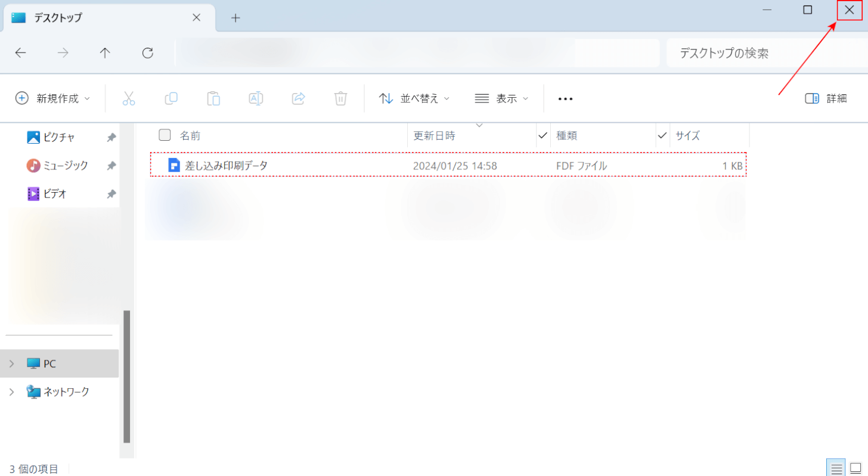Click the navigation pane scrollbar

[x=126, y=376]
